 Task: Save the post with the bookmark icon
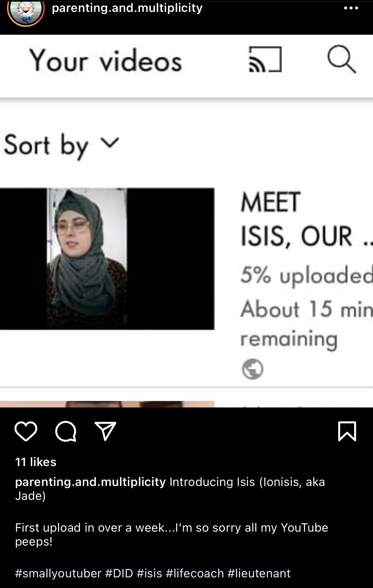(347, 431)
